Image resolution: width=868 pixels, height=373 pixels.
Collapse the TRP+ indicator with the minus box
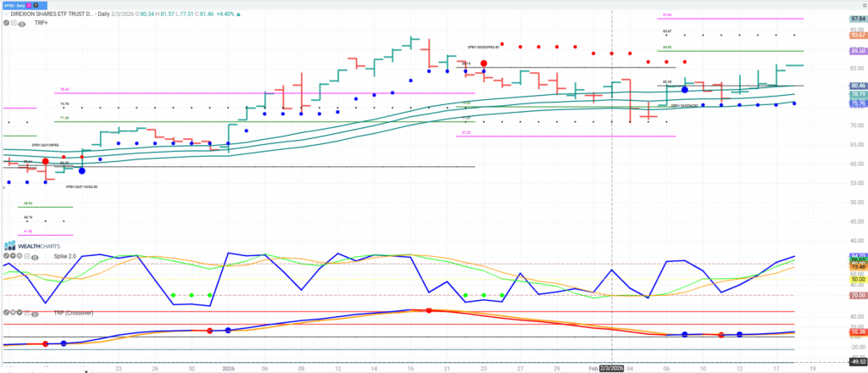coord(14,25)
